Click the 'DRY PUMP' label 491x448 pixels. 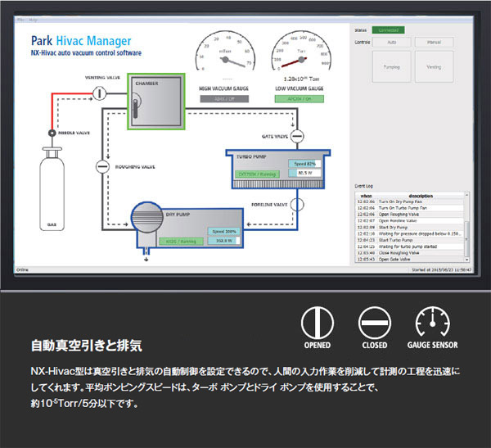tap(178, 215)
